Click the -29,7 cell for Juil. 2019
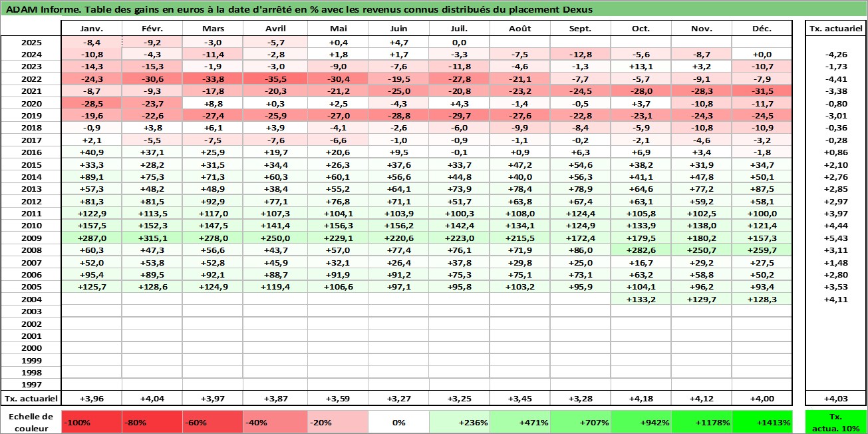 click(x=459, y=115)
